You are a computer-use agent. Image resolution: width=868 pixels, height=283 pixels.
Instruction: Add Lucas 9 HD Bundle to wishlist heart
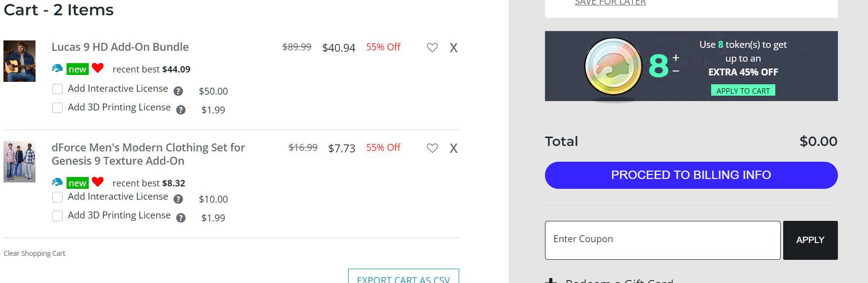tap(432, 48)
